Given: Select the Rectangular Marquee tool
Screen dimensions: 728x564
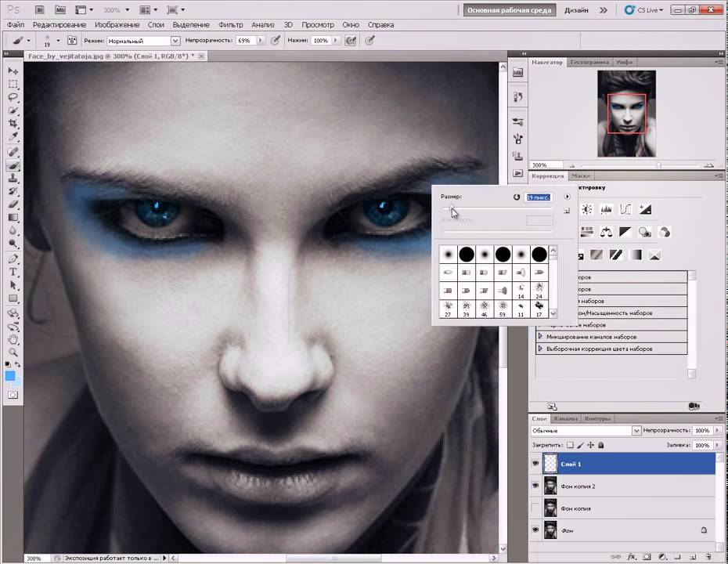Looking at the screenshot, I should pyautogui.click(x=13, y=85).
